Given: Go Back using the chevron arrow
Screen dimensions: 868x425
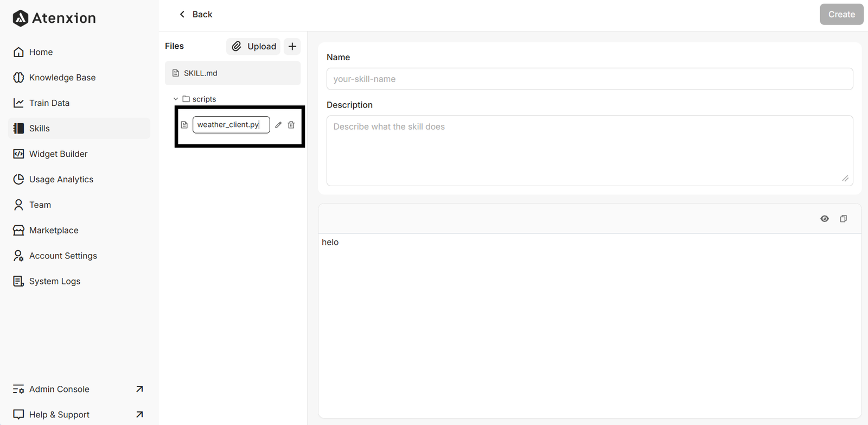Looking at the screenshot, I should (x=182, y=14).
